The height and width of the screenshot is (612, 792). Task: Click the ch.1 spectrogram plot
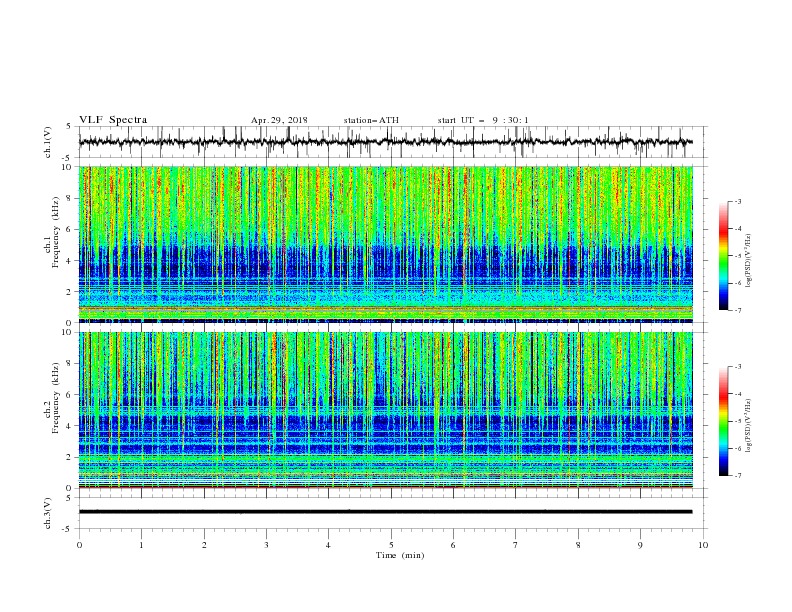tap(386, 244)
